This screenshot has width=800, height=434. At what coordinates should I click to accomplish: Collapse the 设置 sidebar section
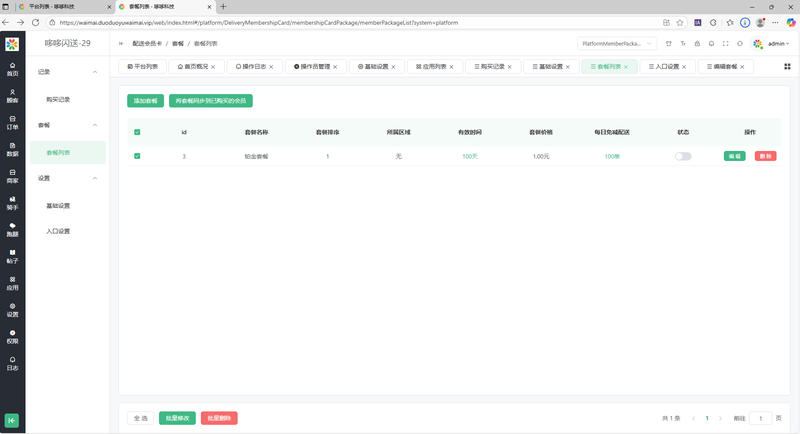coord(95,178)
